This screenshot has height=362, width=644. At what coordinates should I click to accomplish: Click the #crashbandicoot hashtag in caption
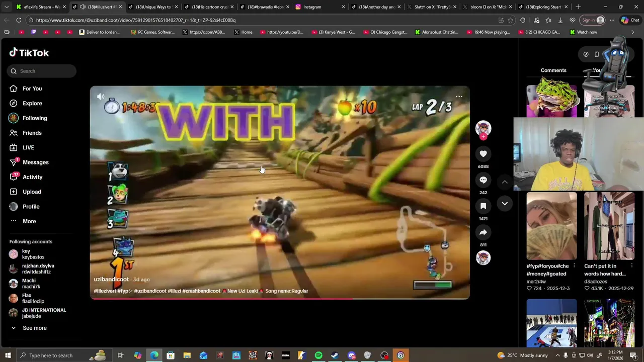click(x=201, y=291)
